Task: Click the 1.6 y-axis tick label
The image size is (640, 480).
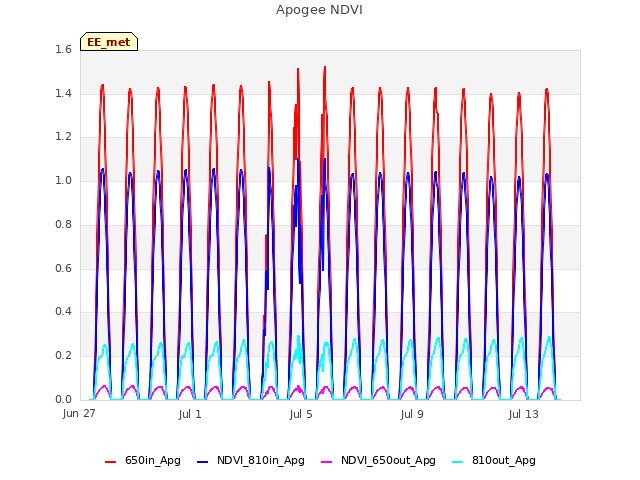Action: point(63,50)
